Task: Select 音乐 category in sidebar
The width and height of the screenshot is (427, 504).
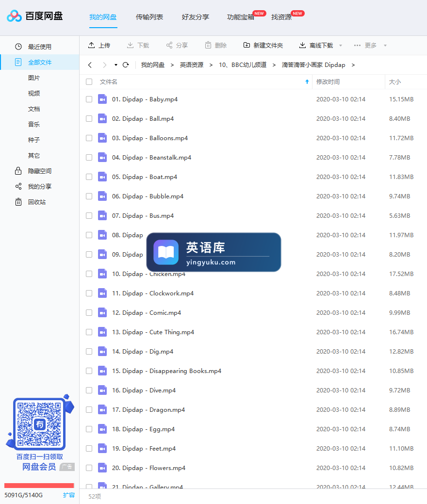Action: click(x=34, y=124)
